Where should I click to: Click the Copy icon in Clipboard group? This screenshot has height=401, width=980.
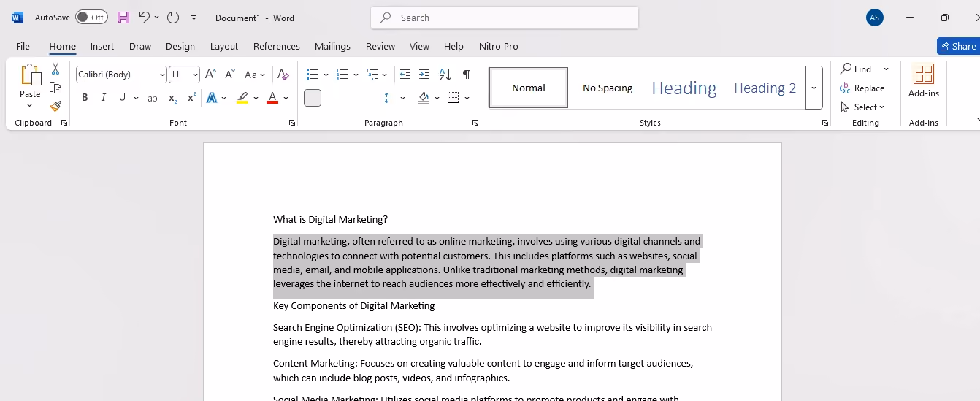pyautogui.click(x=55, y=88)
